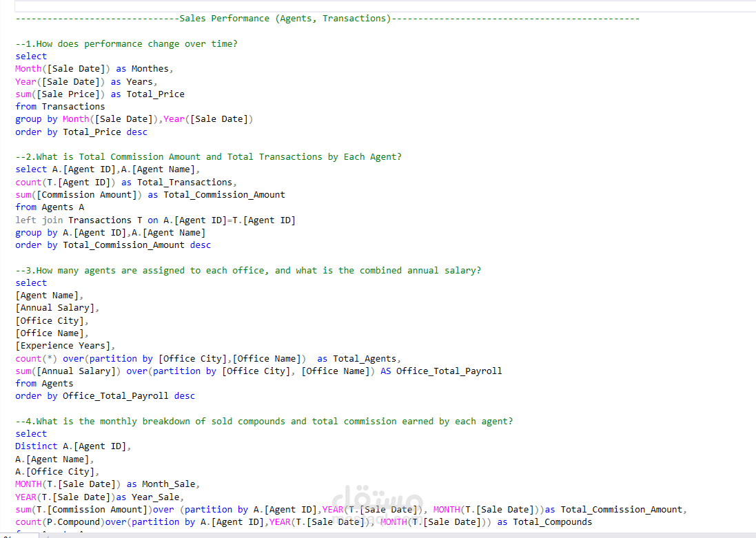Click the 'Total_Price' alias after sum([Sale Price])
This screenshot has width=756, height=538.
pyautogui.click(x=155, y=94)
